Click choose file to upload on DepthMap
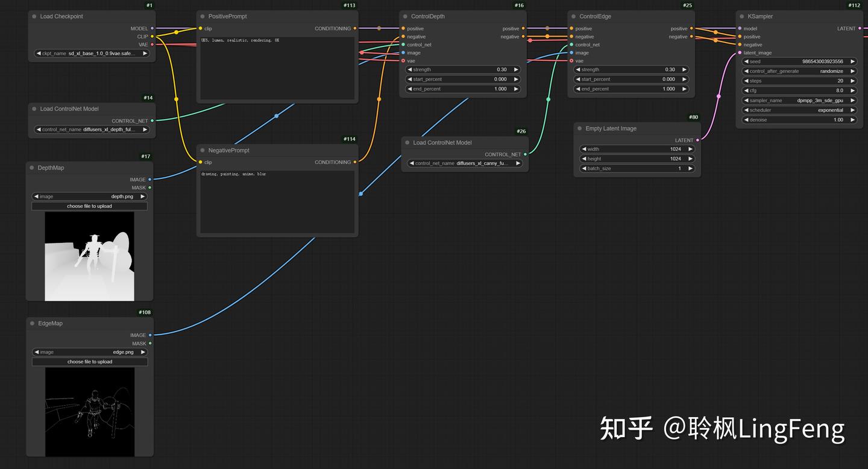The height and width of the screenshot is (469, 868). tap(89, 206)
